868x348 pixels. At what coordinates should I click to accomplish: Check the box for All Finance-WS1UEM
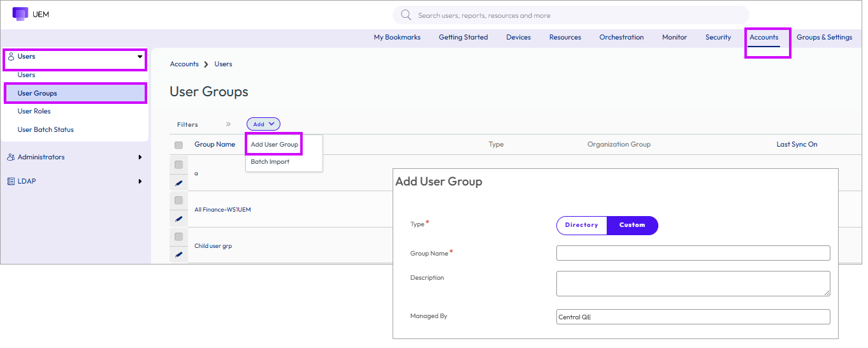(x=178, y=201)
